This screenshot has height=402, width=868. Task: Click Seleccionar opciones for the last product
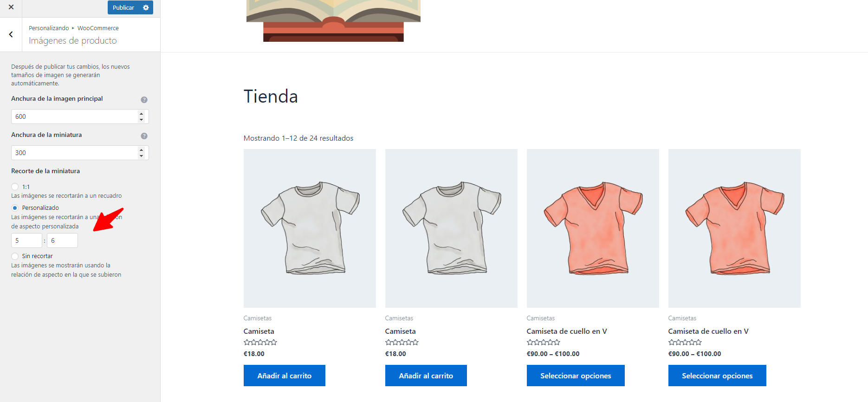(717, 376)
